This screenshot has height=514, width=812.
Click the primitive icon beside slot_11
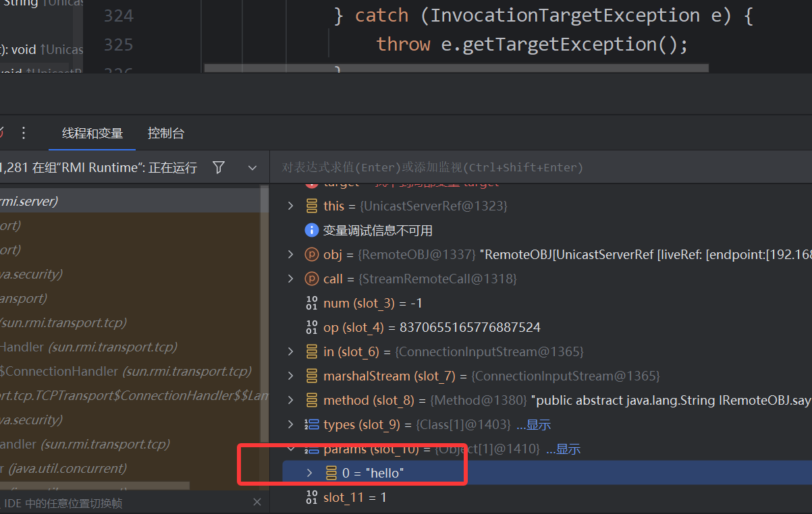pyautogui.click(x=311, y=497)
